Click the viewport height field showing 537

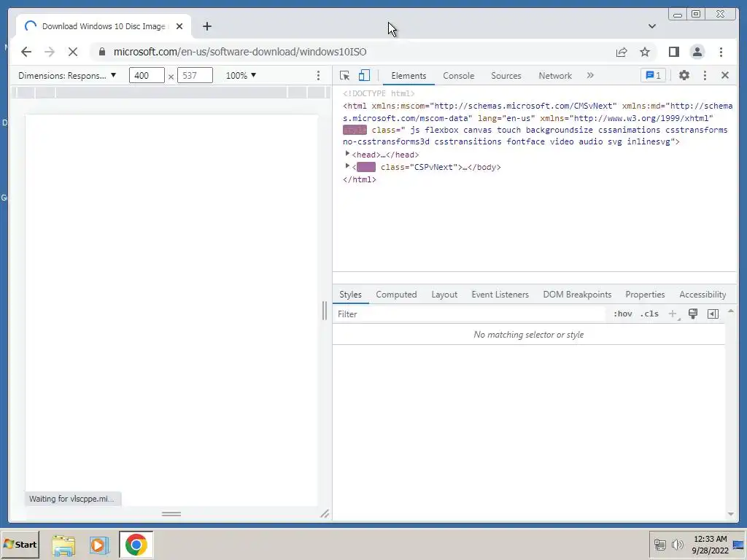click(195, 75)
